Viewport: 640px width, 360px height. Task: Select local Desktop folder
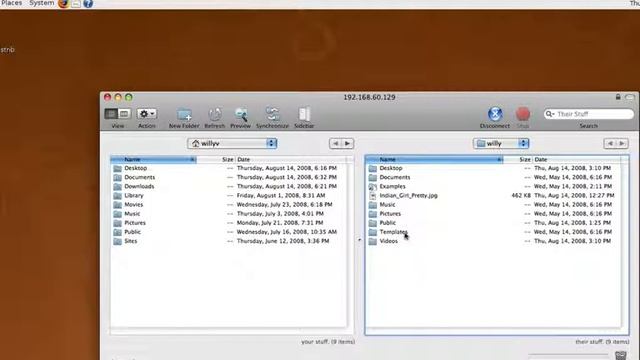pos(136,168)
